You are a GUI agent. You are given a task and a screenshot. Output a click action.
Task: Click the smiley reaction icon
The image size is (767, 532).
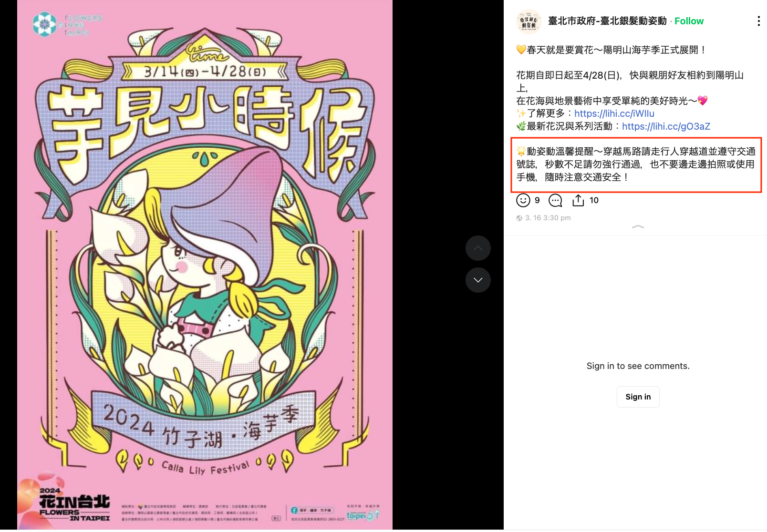(523, 201)
